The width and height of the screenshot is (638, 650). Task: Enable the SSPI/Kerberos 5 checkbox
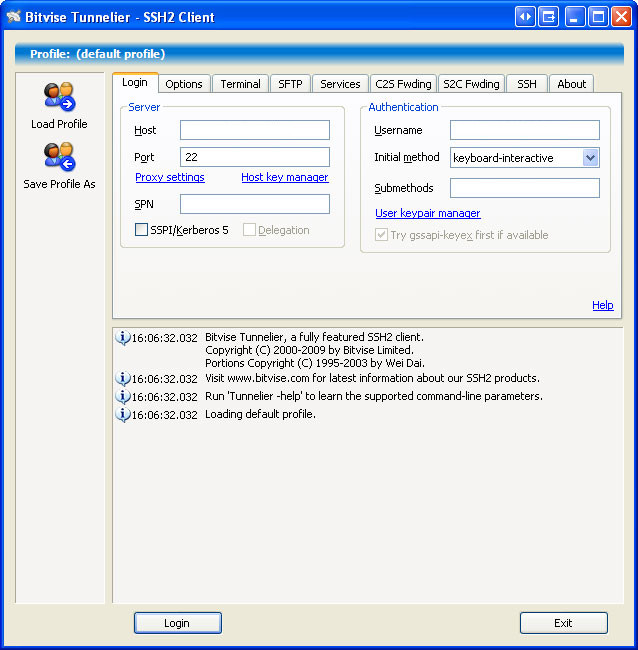[141, 230]
